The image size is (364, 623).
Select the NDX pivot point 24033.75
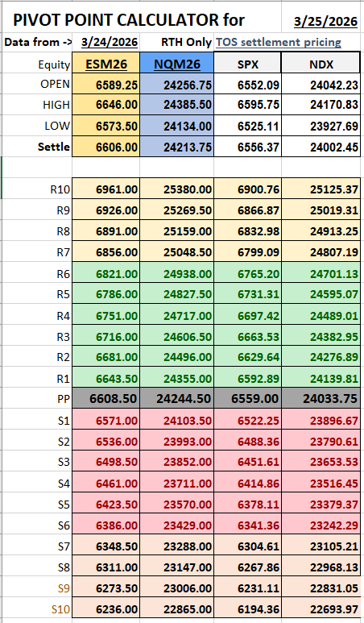pos(321,398)
